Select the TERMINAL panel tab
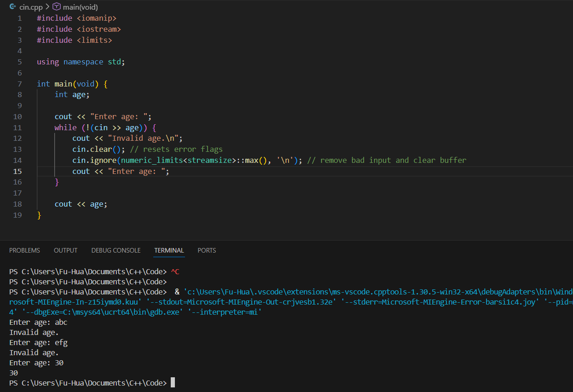This screenshot has height=392, width=573. click(x=169, y=250)
